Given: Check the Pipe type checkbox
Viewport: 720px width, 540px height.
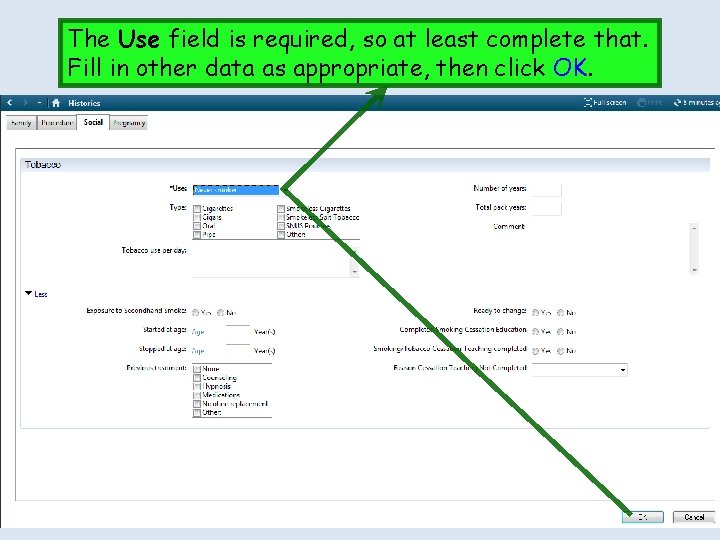Looking at the screenshot, I should (197, 235).
